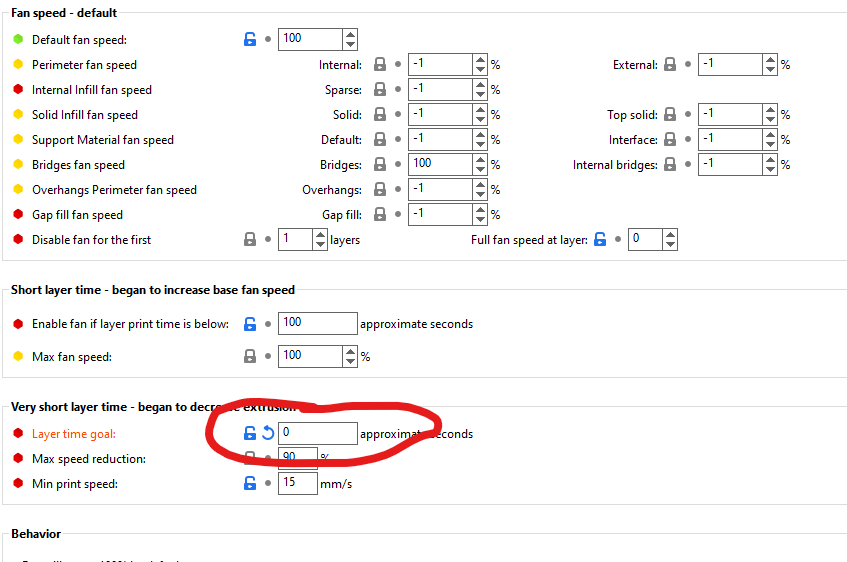Increase Full fan speed at layer value
847x562 pixels.
tap(669, 234)
